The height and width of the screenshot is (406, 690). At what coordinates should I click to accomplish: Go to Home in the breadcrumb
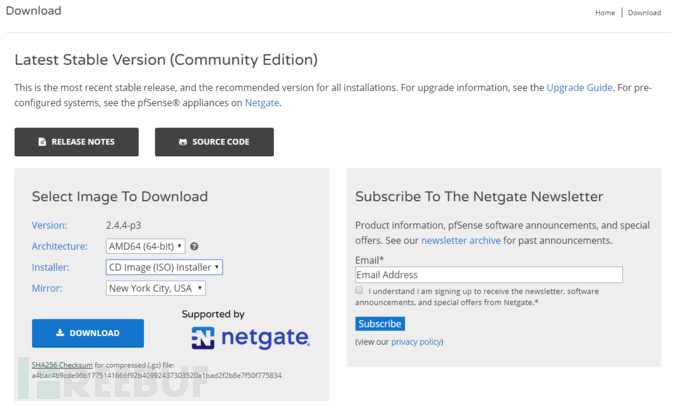(x=605, y=13)
